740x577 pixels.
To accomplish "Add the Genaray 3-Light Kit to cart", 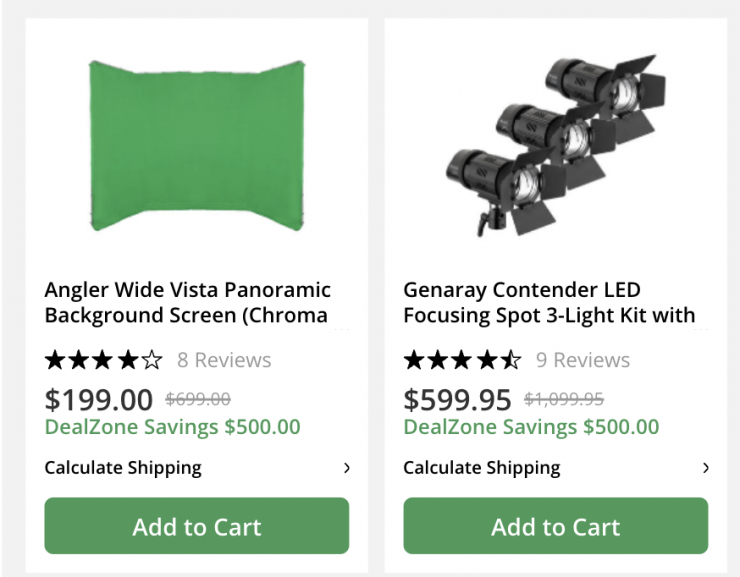I will pos(555,526).
